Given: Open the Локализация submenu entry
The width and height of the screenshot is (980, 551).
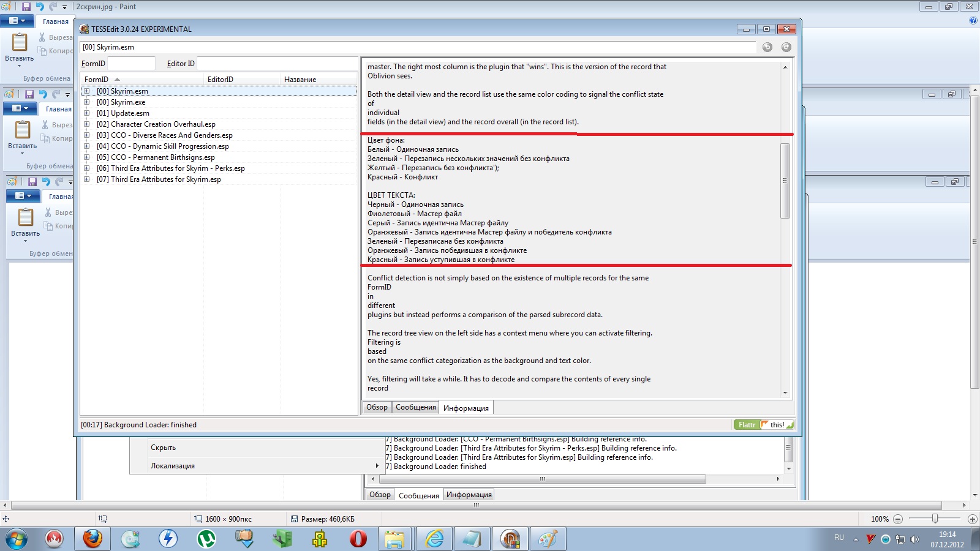Looking at the screenshot, I should (257, 466).
